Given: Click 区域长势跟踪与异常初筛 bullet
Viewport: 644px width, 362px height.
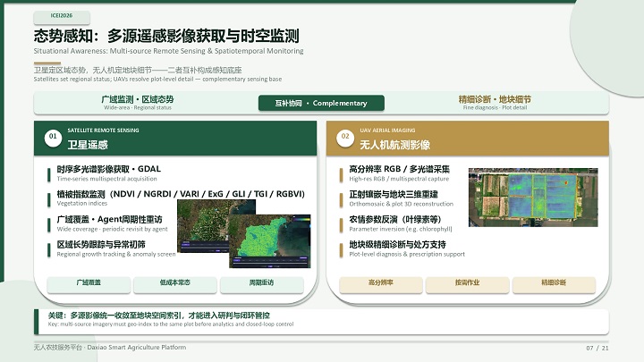Looking at the screenshot, I should pos(101,244).
